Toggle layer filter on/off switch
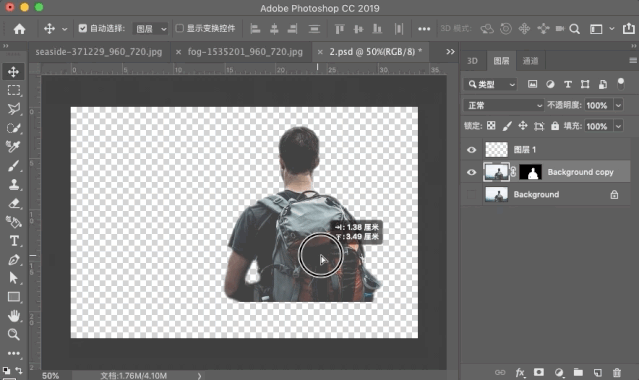 pos(621,84)
